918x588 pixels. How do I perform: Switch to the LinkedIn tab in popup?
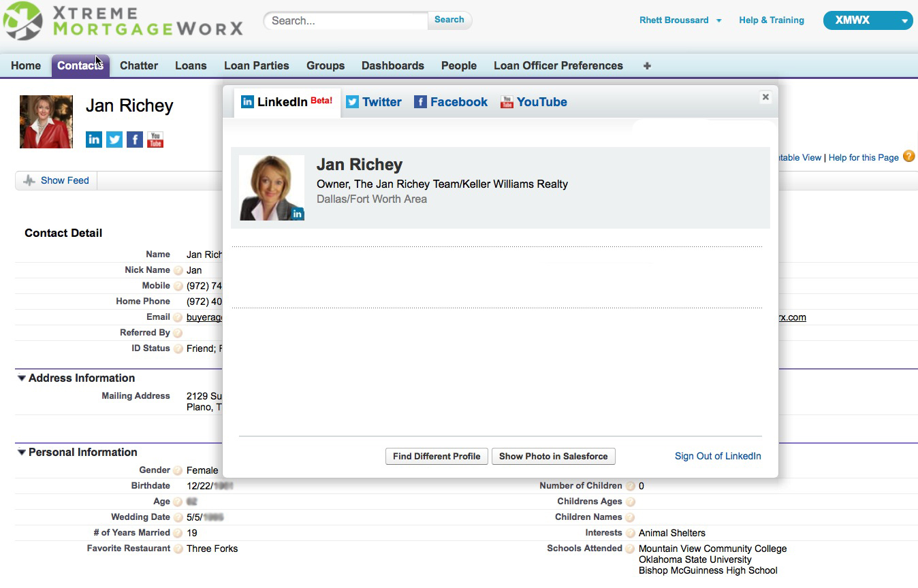click(x=287, y=102)
